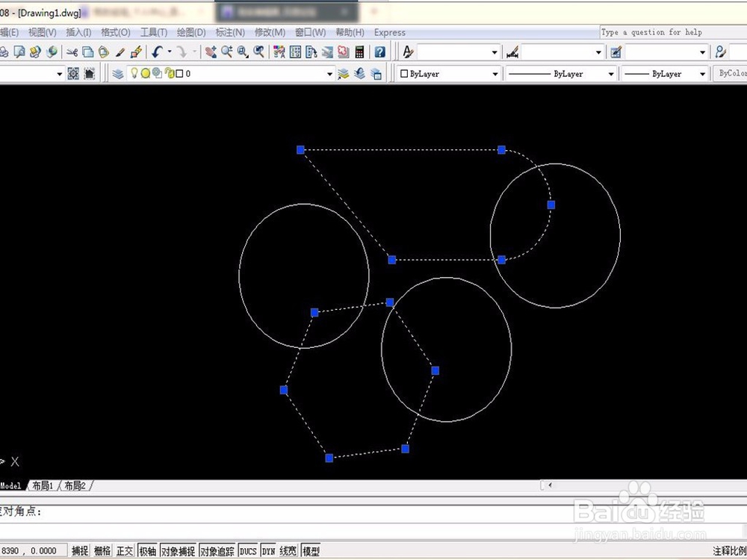Expand the text style dropdown
This screenshot has width=747, height=560.
pyautogui.click(x=495, y=52)
